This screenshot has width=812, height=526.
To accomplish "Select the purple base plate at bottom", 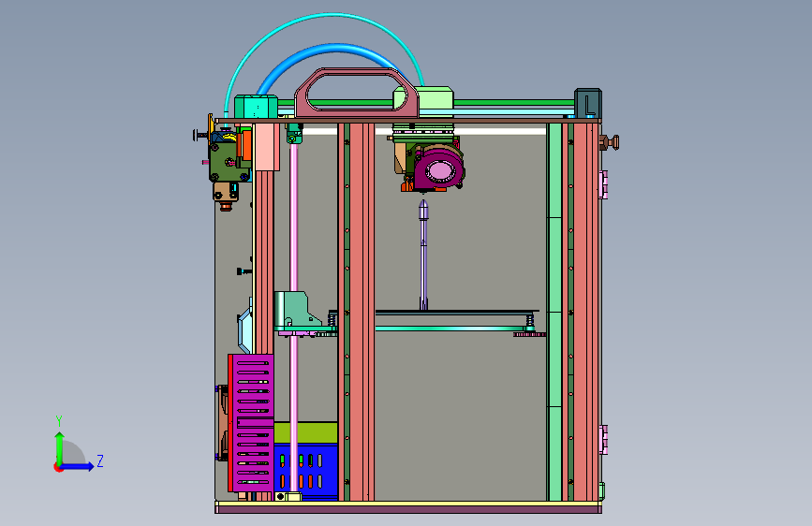I will (408, 509).
